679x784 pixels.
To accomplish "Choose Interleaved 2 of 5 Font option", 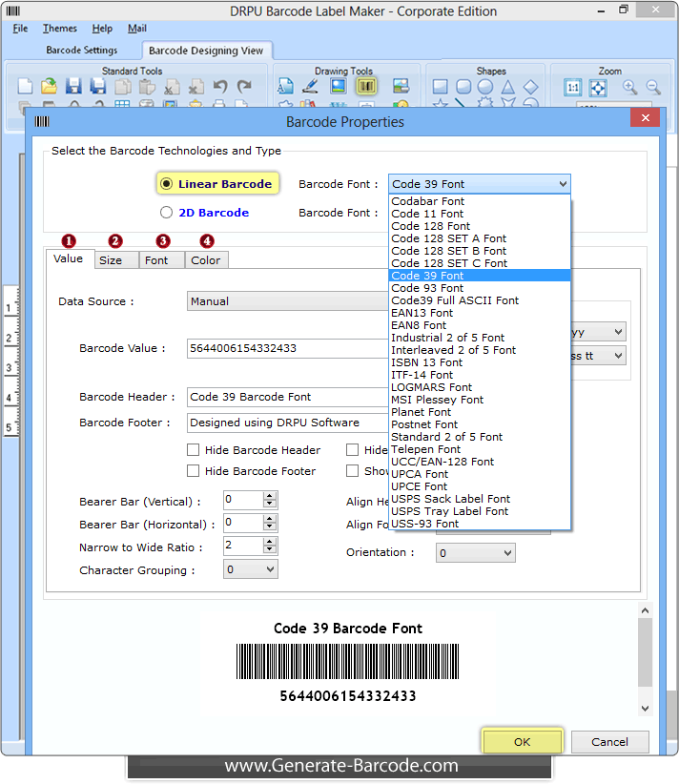I will pyautogui.click(x=480, y=350).
